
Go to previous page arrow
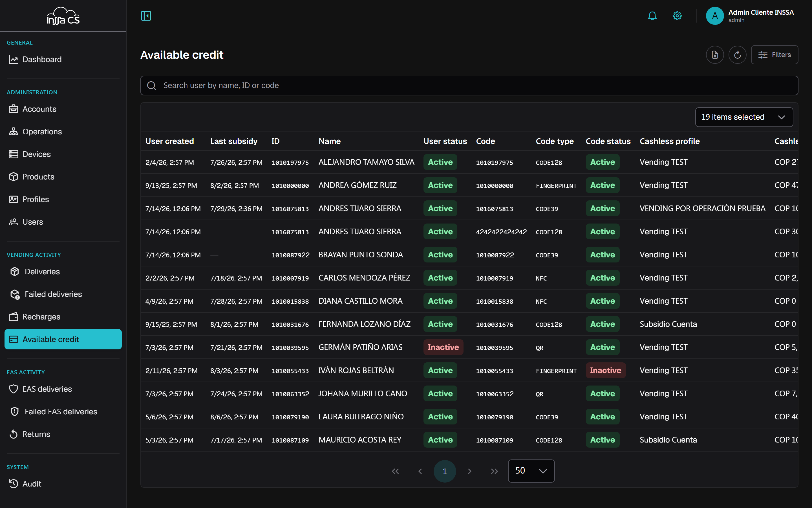(x=420, y=471)
